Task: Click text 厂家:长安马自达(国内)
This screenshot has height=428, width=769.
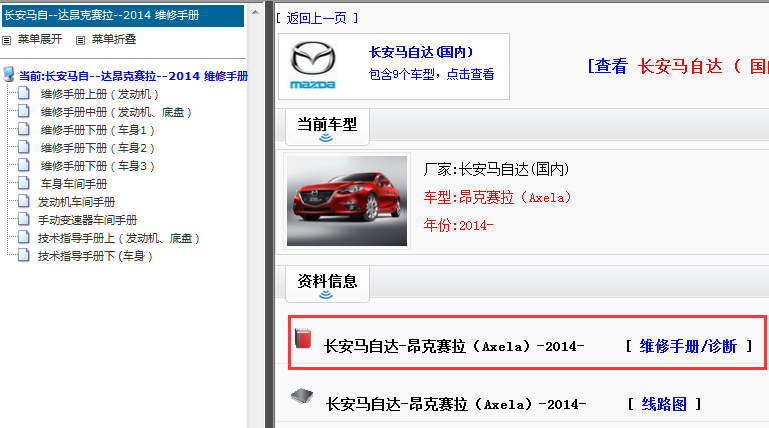Action: coord(496,170)
